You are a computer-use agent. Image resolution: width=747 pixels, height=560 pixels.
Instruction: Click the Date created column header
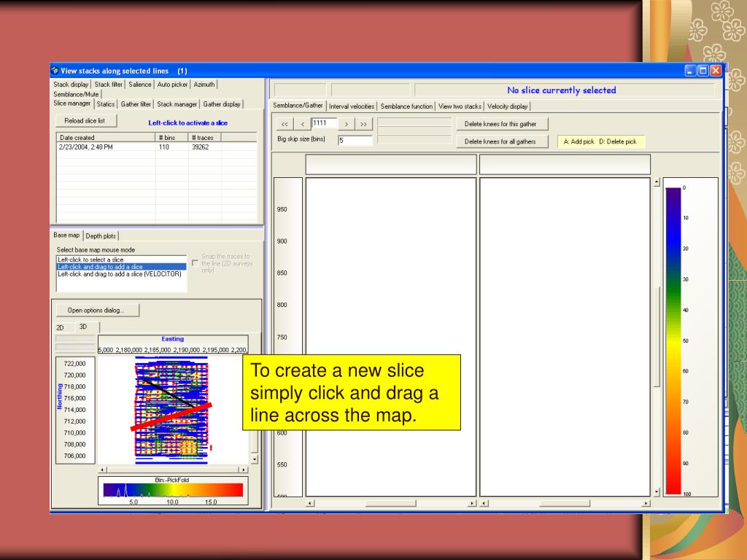click(x=106, y=138)
